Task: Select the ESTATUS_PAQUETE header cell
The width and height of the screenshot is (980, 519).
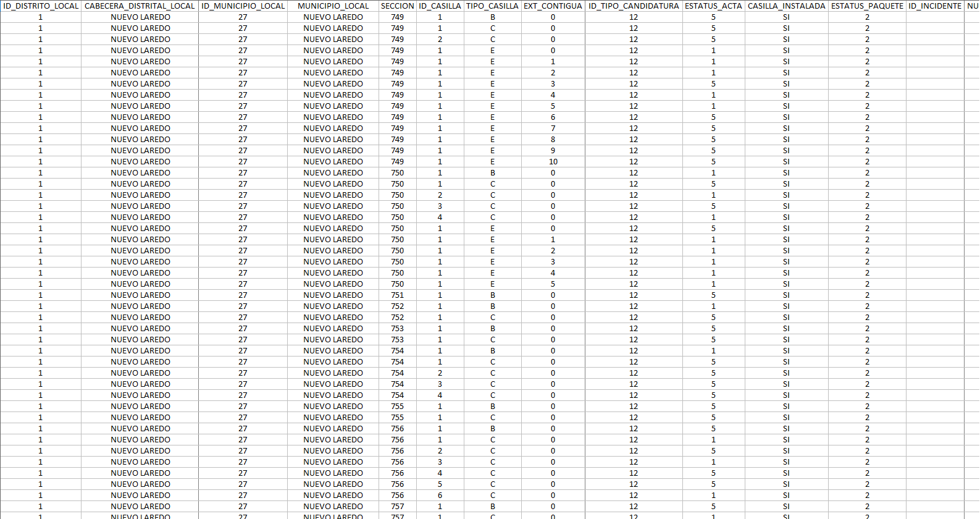Action: [x=867, y=6]
